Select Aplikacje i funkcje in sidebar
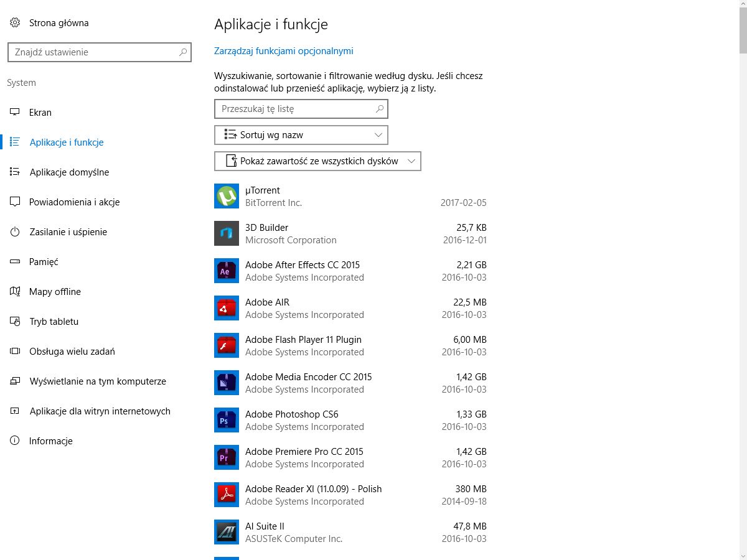The height and width of the screenshot is (560, 747). (x=67, y=142)
